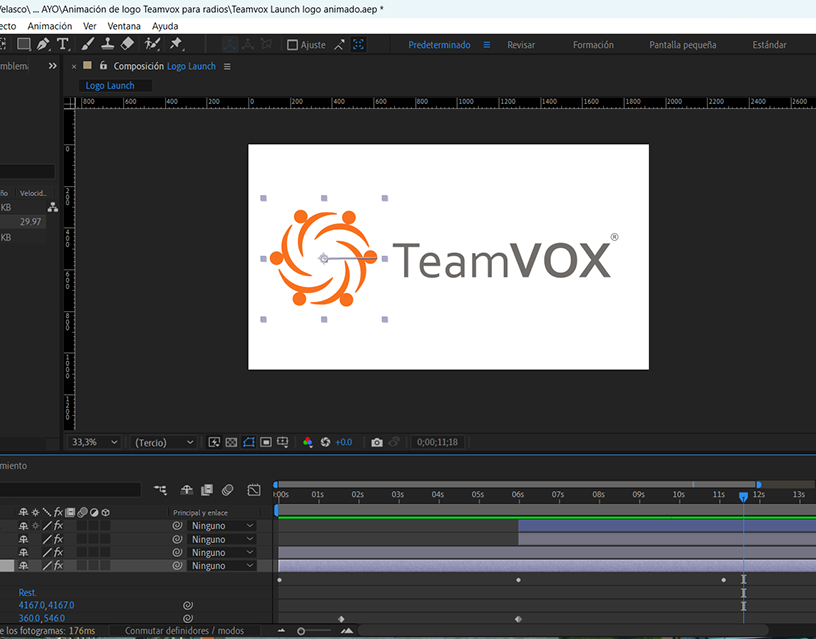Viewport: 816px width, 639px height.
Task: Open the Ventana menu
Action: (124, 26)
